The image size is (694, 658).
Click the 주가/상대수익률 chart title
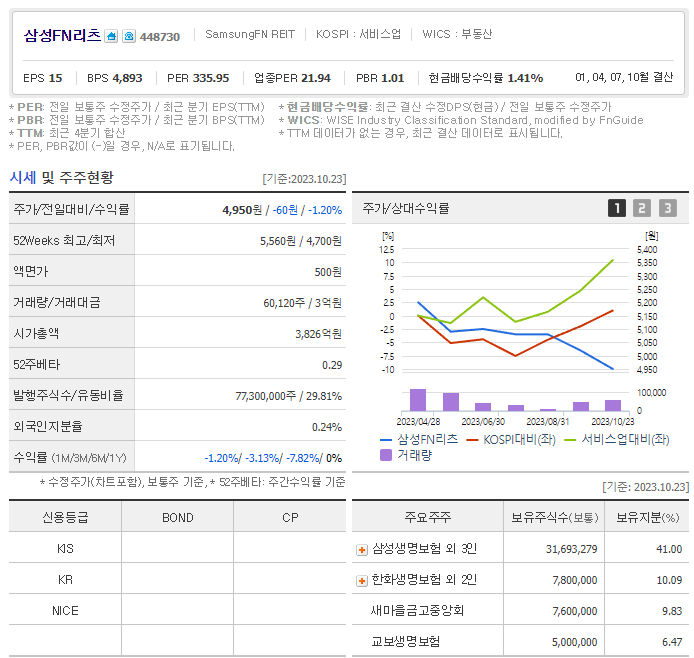pyautogui.click(x=405, y=208)
